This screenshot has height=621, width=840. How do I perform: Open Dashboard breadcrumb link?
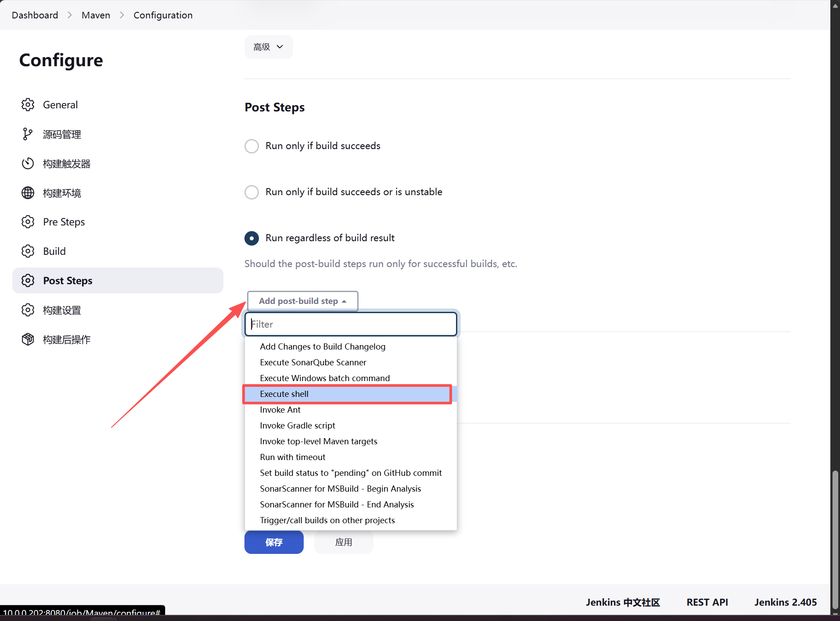(x=35, y=15)
